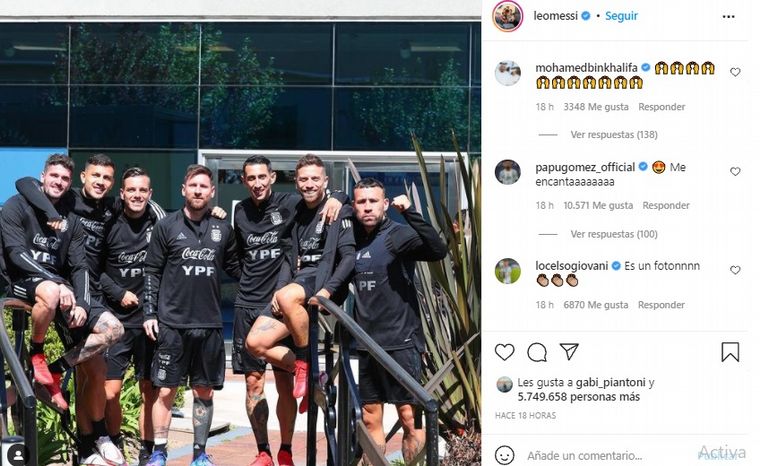Share post via the paper plane icon
Viewport: 760px width, 466px height.
tap(569, 351)
